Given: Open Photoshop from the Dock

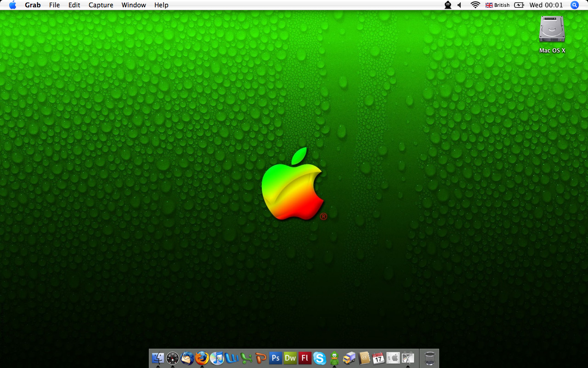Looking at the screenshot, I should tap(275, 358).
